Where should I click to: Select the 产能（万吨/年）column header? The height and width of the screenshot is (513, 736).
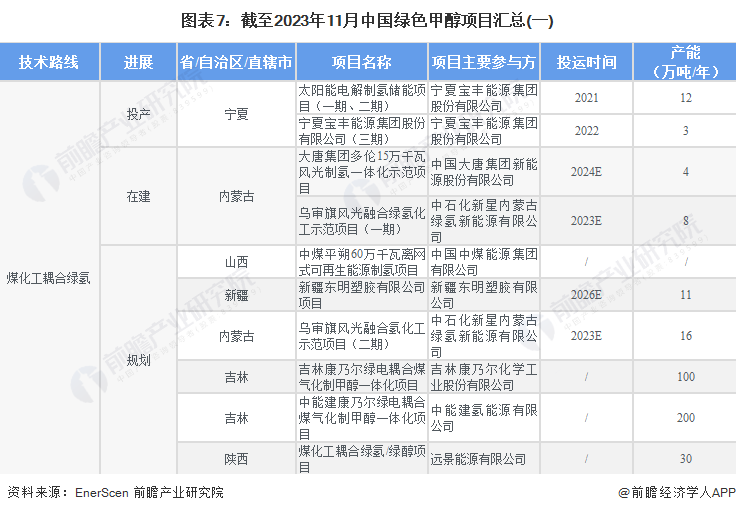(685, 62)
